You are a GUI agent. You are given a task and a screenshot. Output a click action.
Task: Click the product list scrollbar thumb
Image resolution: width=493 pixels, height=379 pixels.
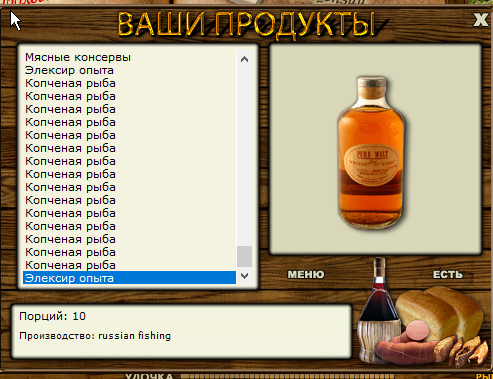click(x=244, y=256)
